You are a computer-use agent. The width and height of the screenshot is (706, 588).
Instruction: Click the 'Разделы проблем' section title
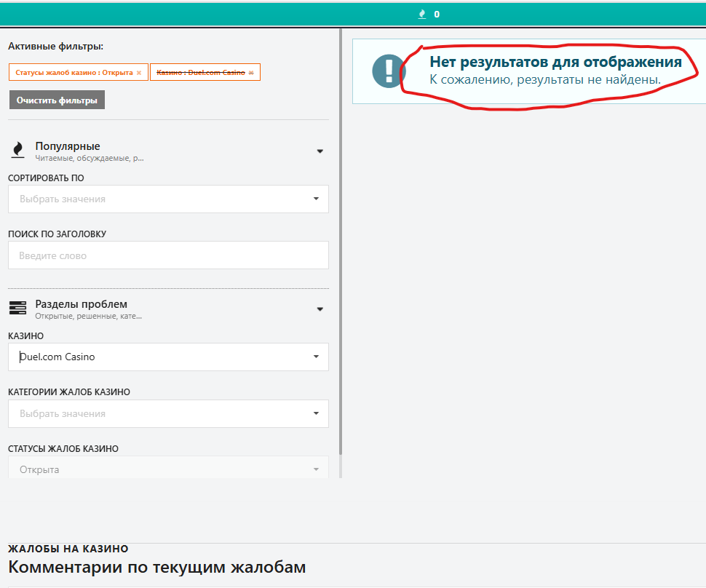point(81,304)
